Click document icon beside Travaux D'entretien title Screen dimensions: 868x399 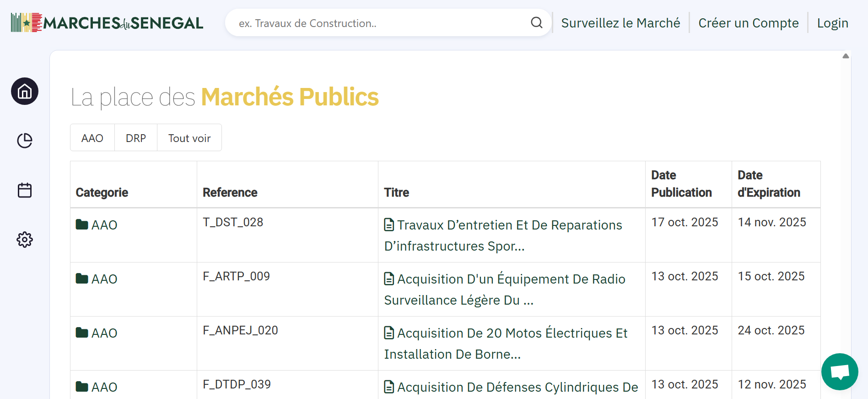click(389, 225)
